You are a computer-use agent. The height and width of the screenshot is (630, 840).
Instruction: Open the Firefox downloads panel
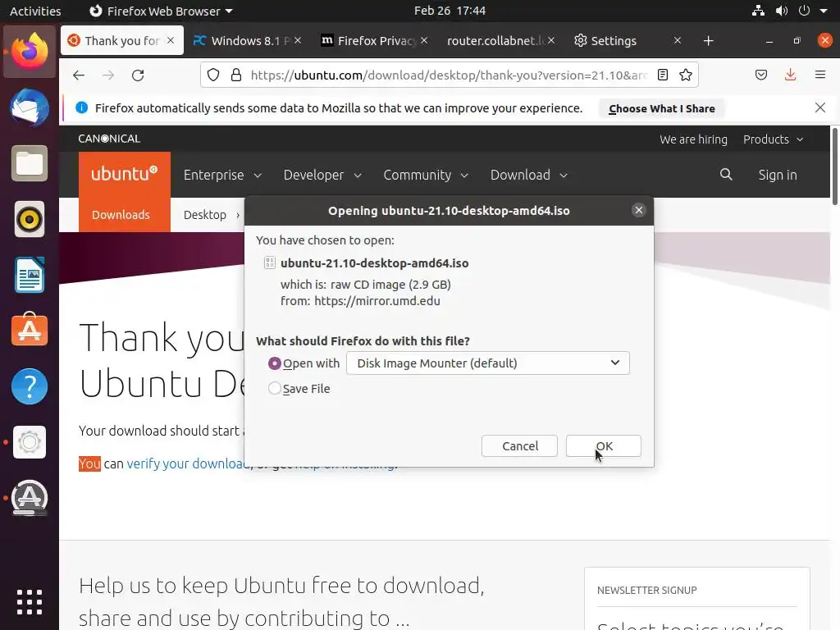click(790, 75)
